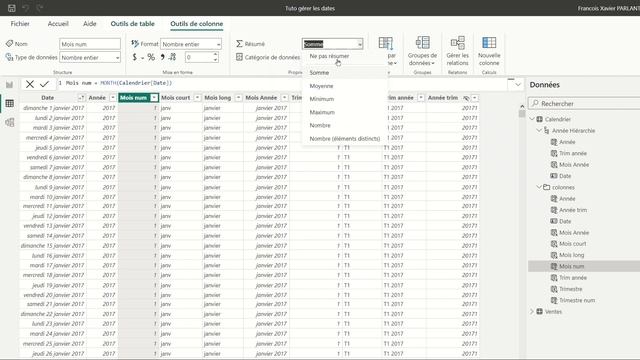Viewport: 640px width, 360px height.
Task: Open Groupes de données button
Action: [422, 51]
